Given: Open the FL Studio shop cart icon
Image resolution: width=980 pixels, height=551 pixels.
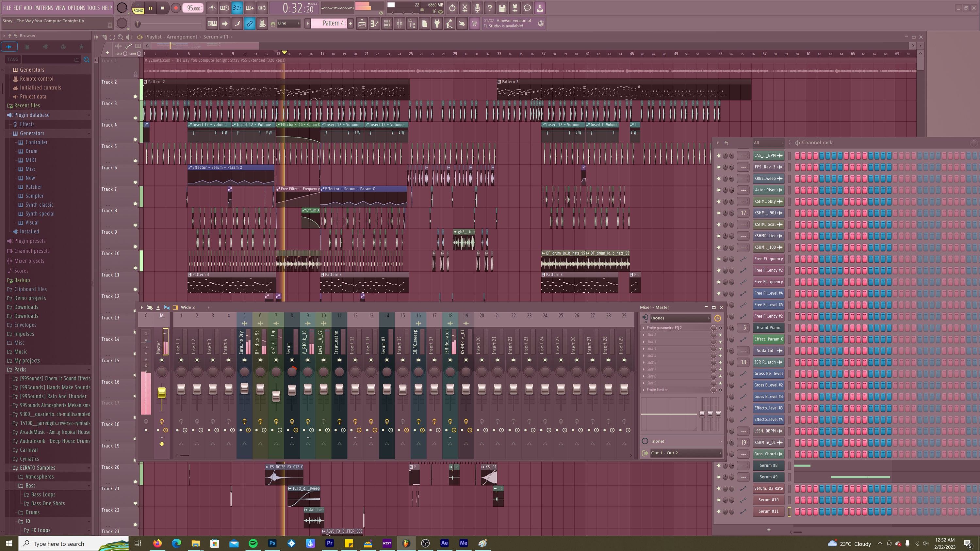Looking at the screenshot, I should coord(474,24).
